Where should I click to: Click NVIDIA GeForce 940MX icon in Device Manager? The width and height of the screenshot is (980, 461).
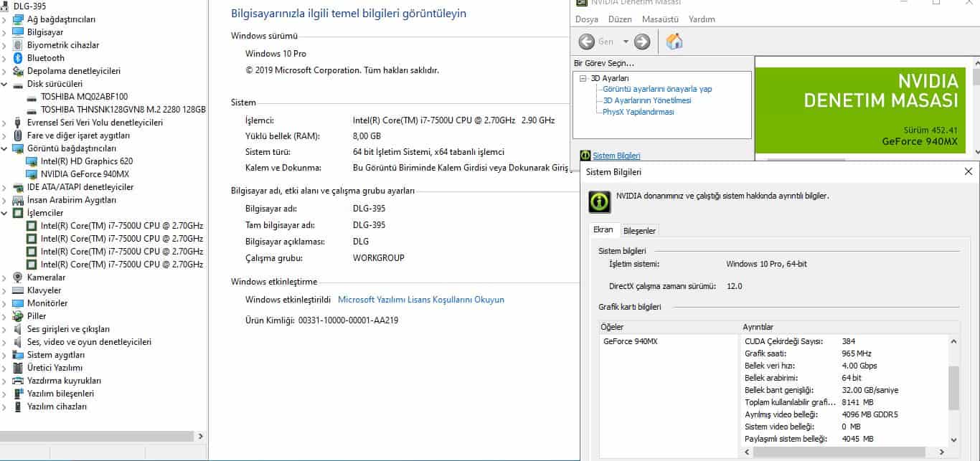coord(32,174)
